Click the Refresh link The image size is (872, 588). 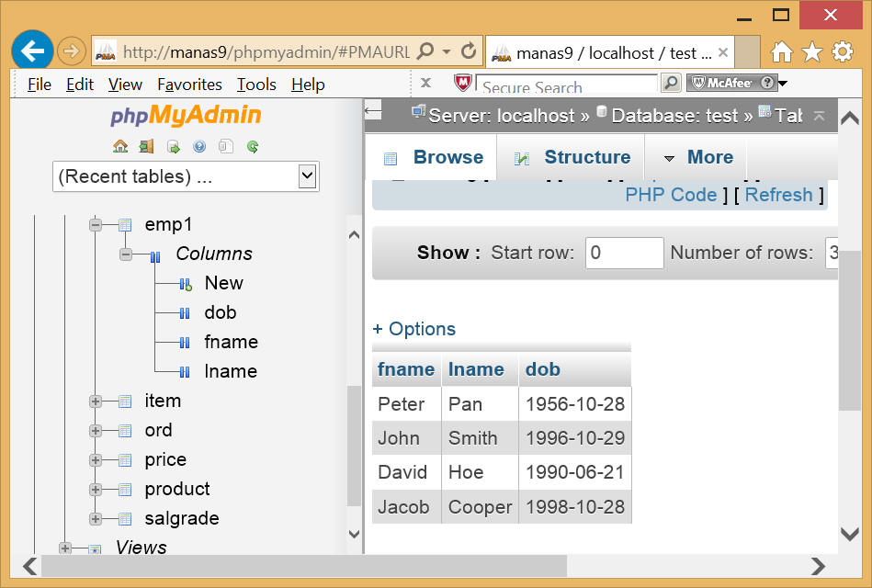(778, 195)
